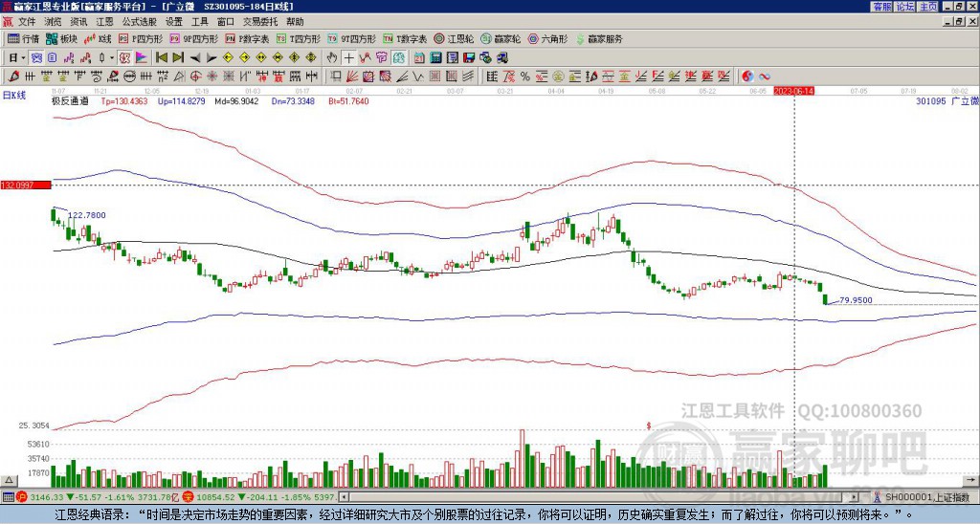Open the T四方形 tool
Screen dimensions: 980x524
coord(299,38)
